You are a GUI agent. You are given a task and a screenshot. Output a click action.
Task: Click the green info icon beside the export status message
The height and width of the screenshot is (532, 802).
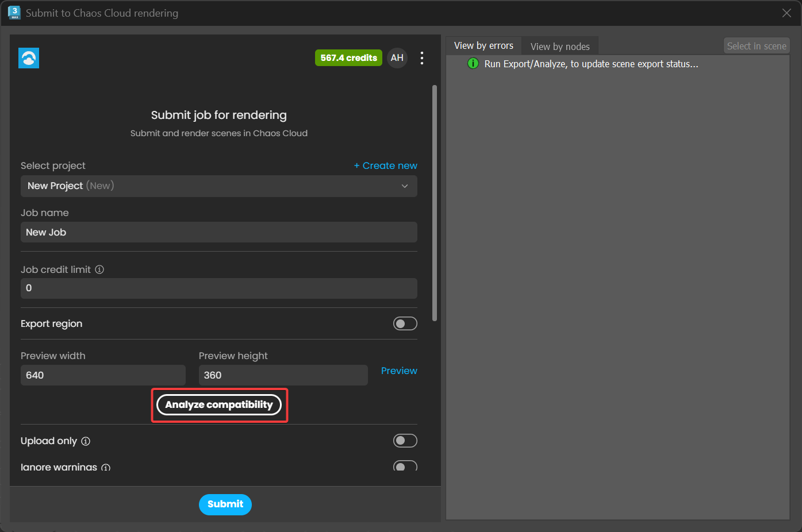(473, 63)
